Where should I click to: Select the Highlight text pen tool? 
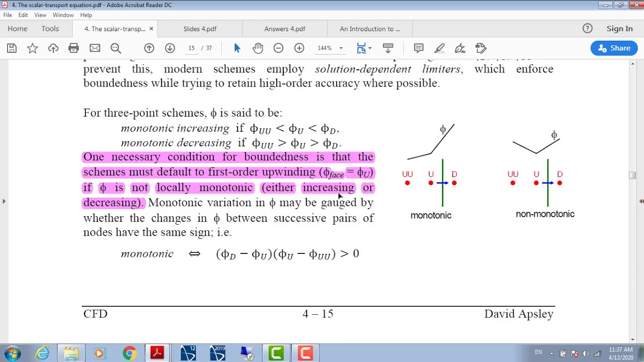coord(439,48)
